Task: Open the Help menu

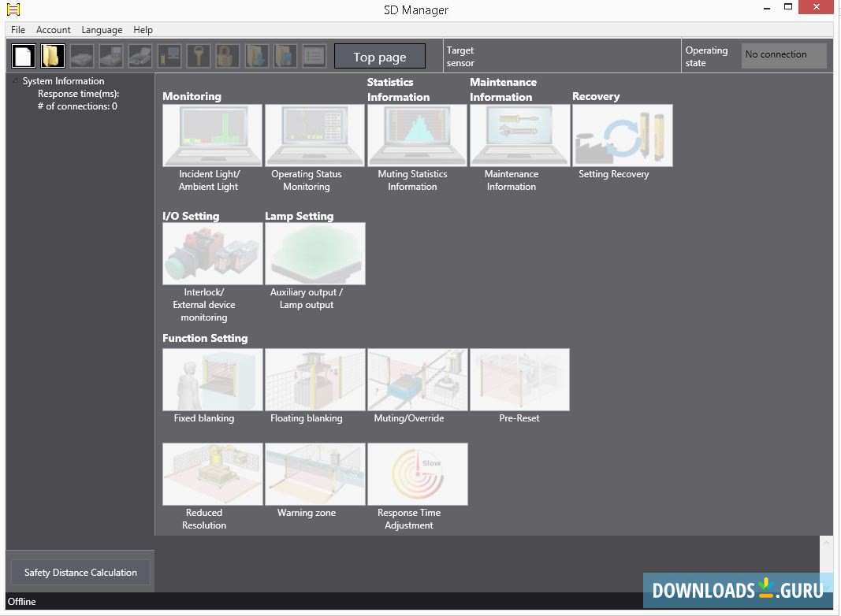Action: point(143,30)
